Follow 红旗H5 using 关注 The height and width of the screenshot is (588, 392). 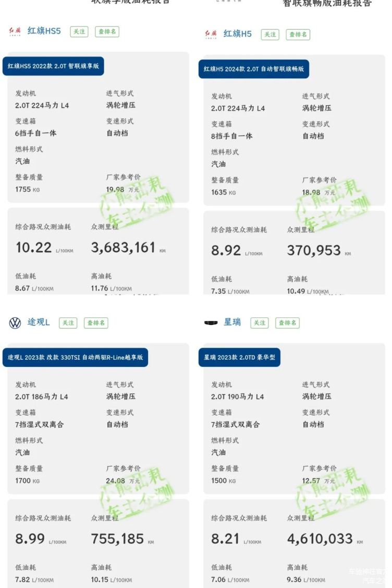tap(270, 34)
